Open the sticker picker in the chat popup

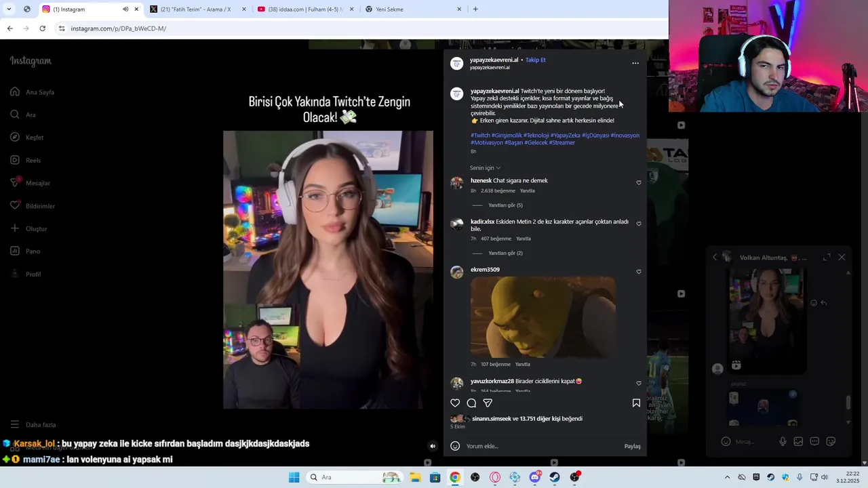point(831,442)
